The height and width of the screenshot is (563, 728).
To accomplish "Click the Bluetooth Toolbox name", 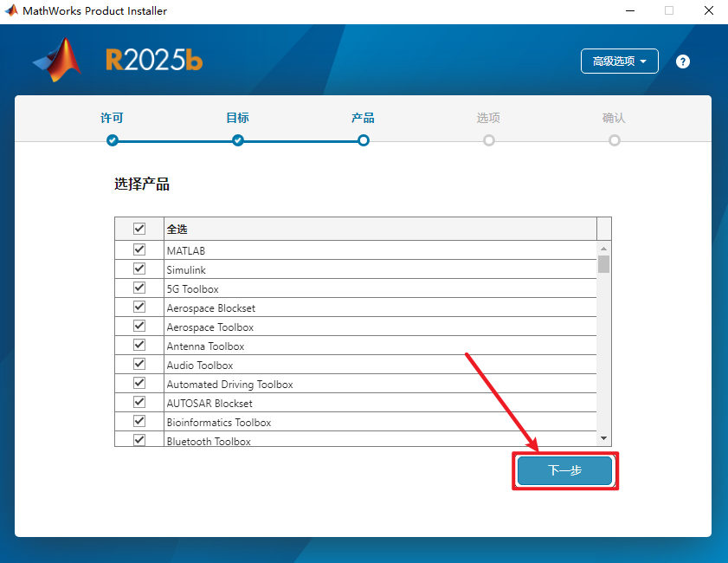I will click(209, 441).
